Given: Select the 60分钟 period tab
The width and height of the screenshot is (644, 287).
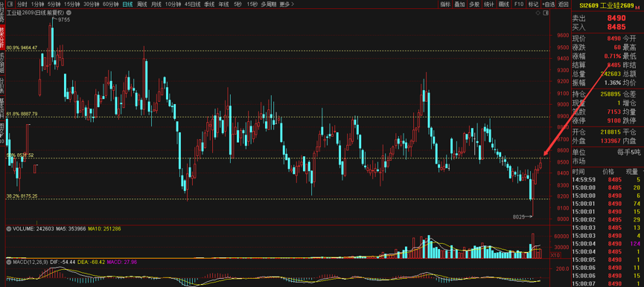Looking at the screenshot, I should pyautogui.click(x=111, y=4).
